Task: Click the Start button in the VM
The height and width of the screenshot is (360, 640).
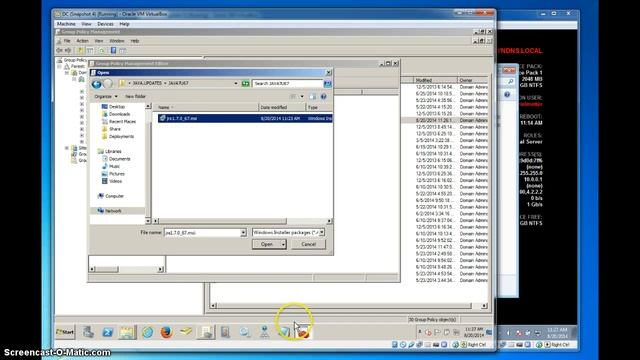Action: 65,332
